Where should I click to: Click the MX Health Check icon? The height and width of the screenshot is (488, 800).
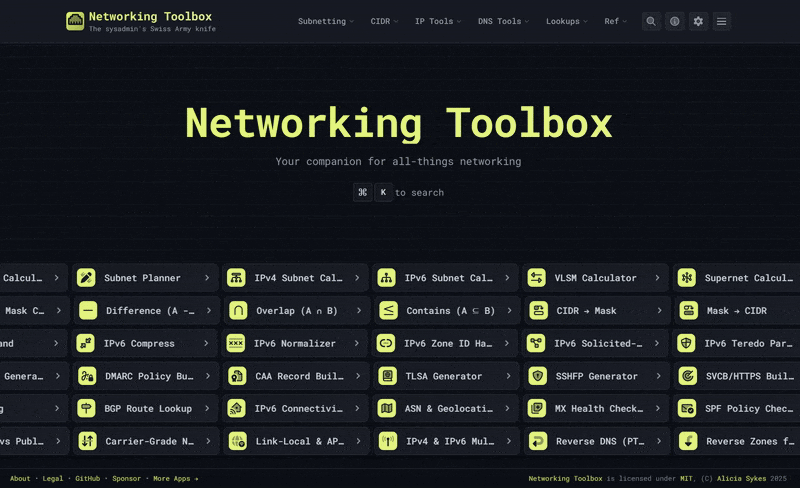pyautogui.click(x=537, y=408)
